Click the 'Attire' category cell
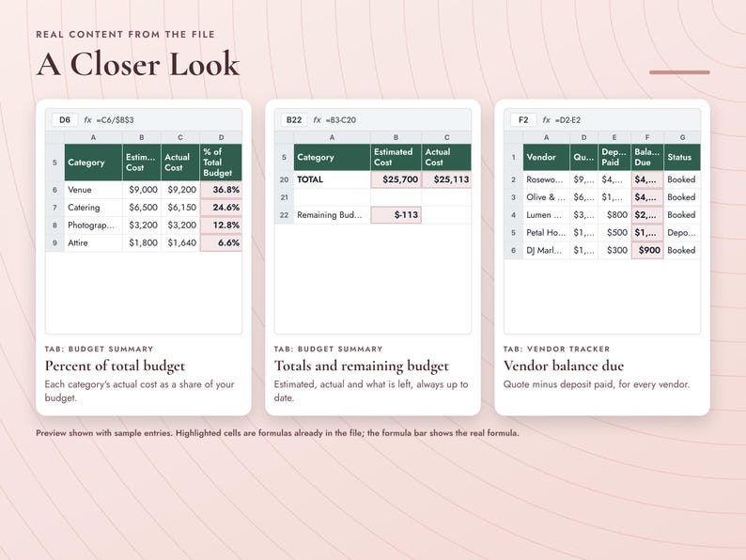This screenshot has height=560, width=746. pos(93,242)
